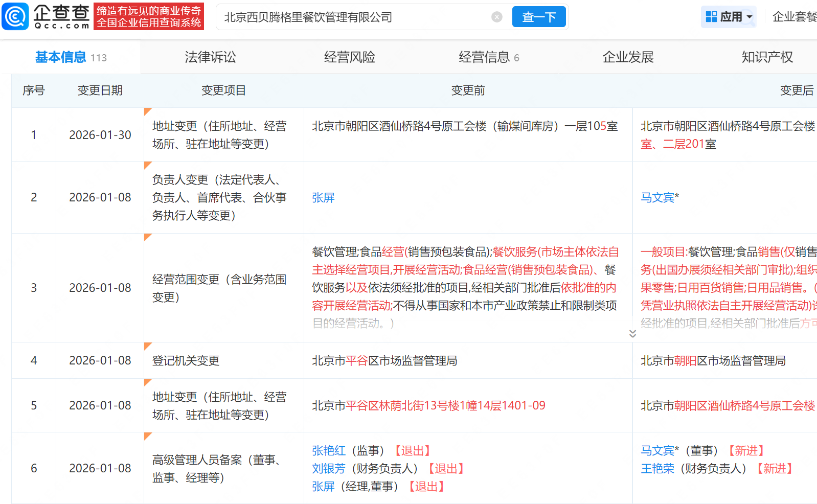Clear the search box with the X icon
Image resolution: width=817 pixels, height=504 pixels.
[496, 17]
